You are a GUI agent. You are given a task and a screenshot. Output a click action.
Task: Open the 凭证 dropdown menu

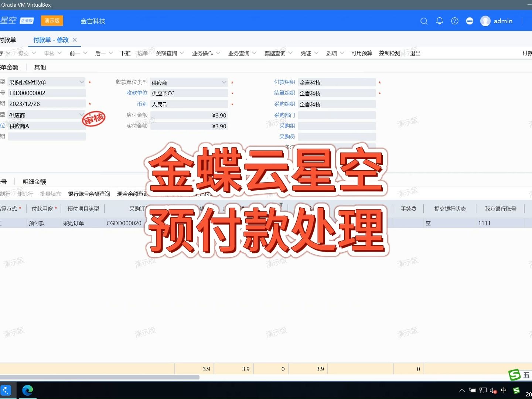tap(309, 53)
